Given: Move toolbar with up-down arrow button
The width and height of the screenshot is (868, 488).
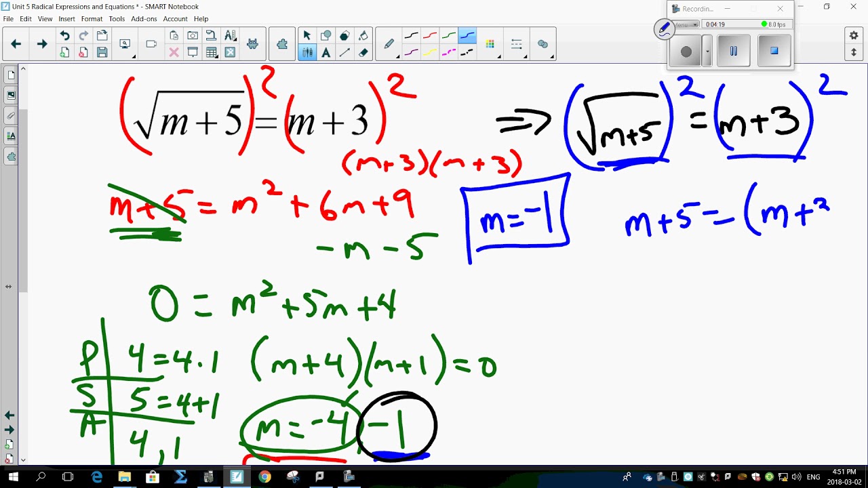Looking at the screenshot, I should 854,52.
